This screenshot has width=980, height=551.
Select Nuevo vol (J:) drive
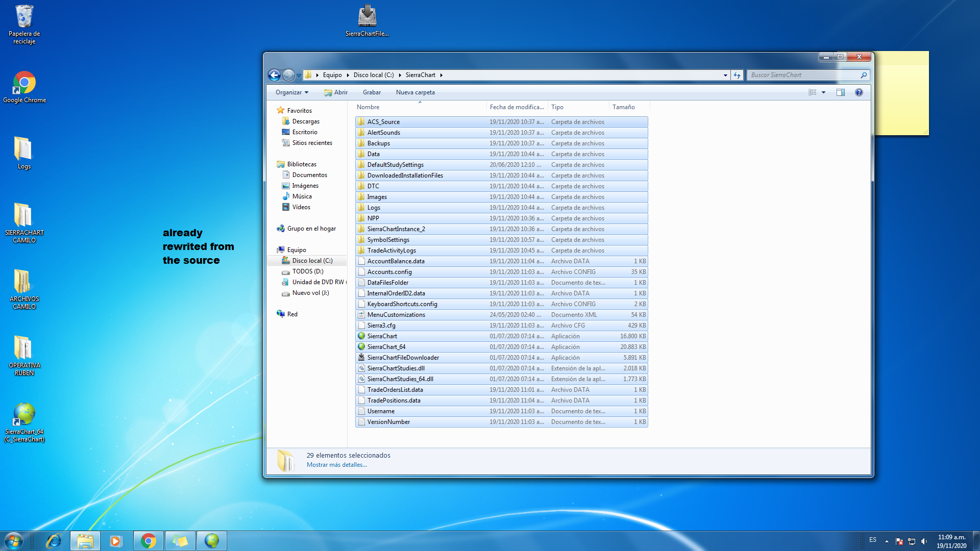(x=310, y=293)
